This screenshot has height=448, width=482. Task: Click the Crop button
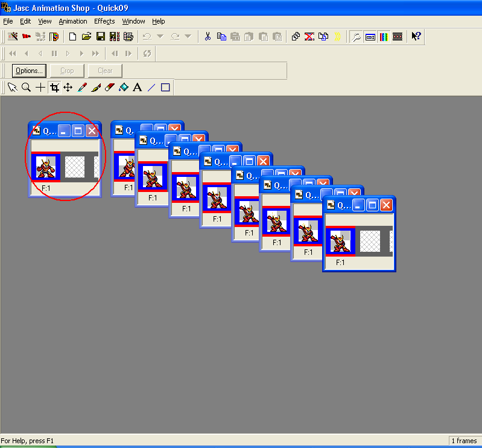pos(67,71)
